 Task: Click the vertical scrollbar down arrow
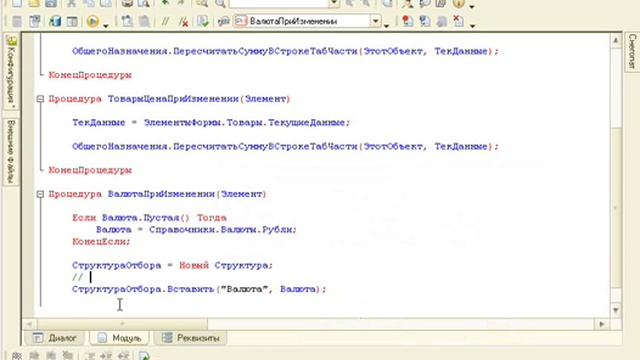tap(616, 310)
